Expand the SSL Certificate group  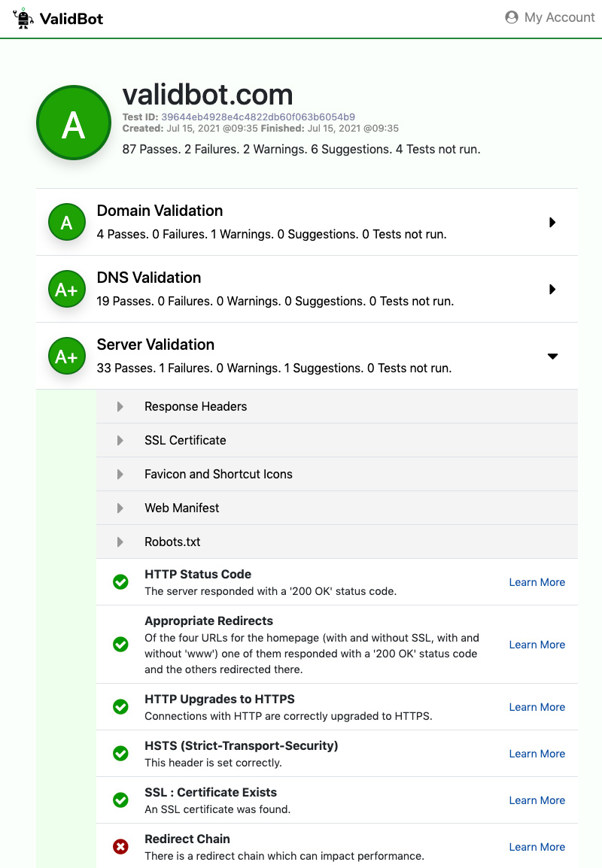pos(185,440)
